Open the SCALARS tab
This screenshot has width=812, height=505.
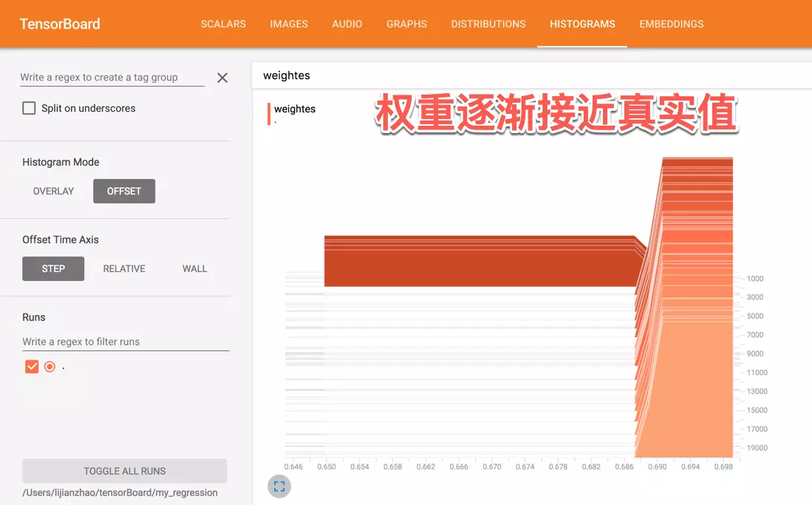pyautogui.click(x=223, y=24)
